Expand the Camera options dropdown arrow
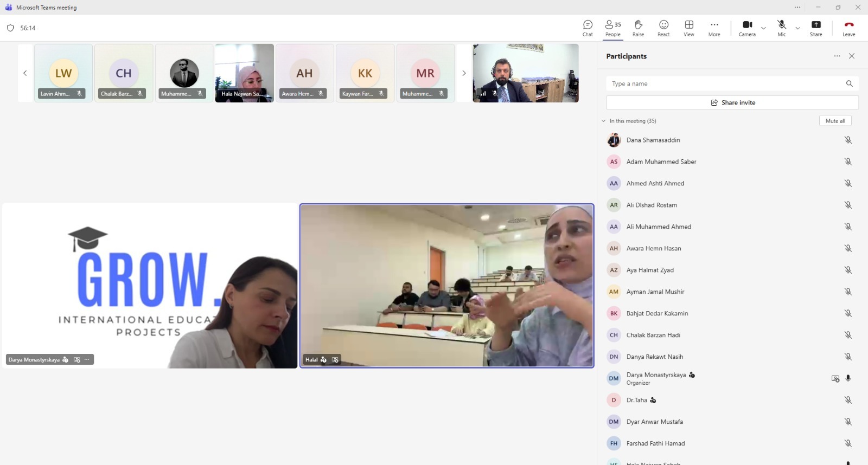 click(x=763, y=28)
